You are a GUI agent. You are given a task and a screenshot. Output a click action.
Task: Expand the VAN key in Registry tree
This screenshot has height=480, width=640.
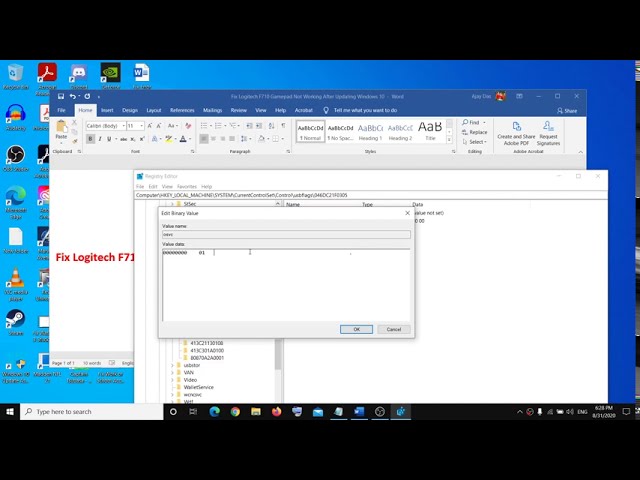pyautogui.click(x=173, y=373)
